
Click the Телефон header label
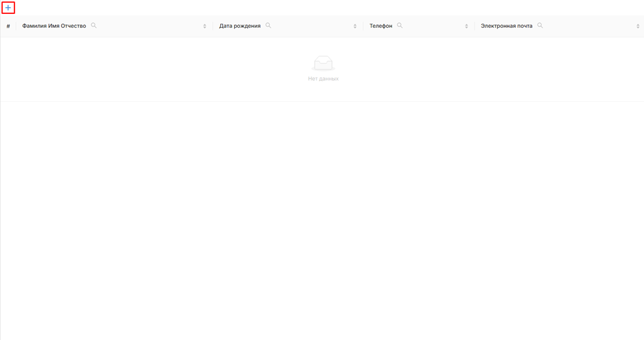coord(381,26)
